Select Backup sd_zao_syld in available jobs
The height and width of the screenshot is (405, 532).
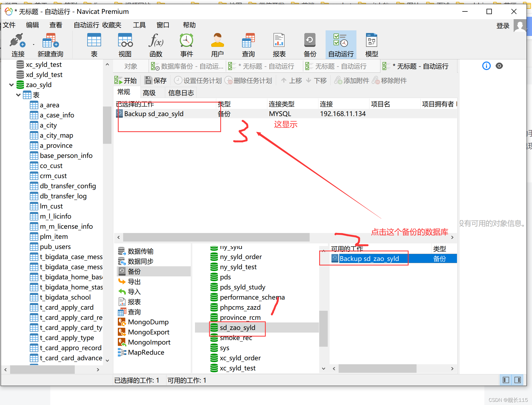(393, 259)
